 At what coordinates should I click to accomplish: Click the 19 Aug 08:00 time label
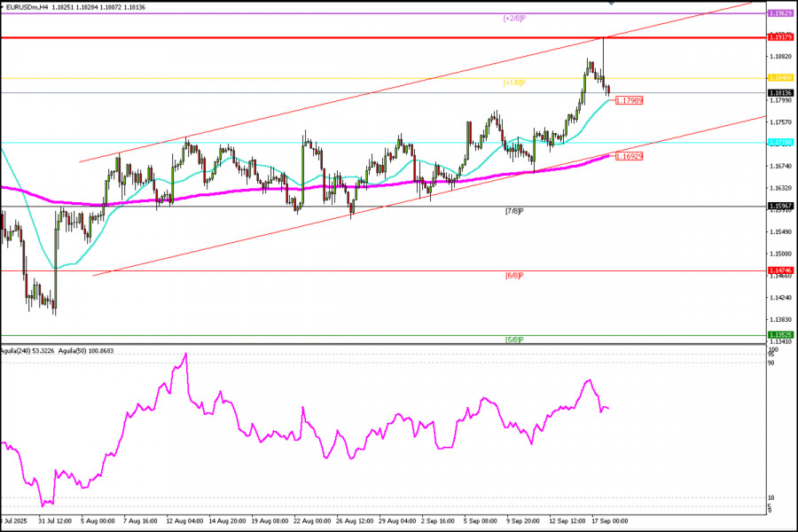point(270,521)
